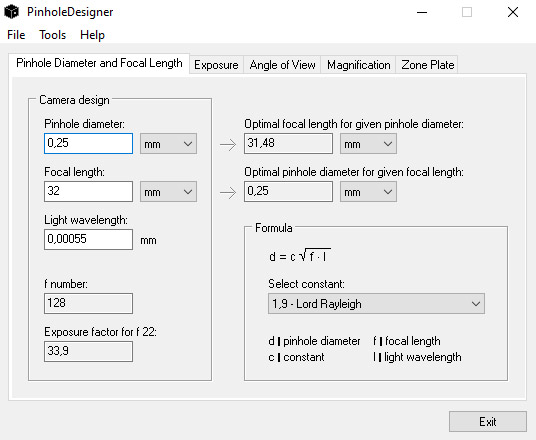Switch to the Zone Plate tab
This screenshot has width=536, height=440.
[x=427, y=65]
